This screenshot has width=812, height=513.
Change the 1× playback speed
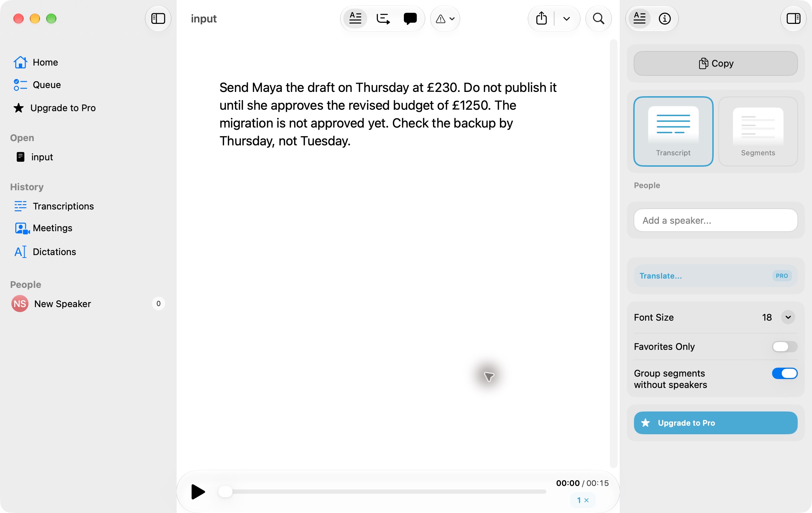[583, 500]
